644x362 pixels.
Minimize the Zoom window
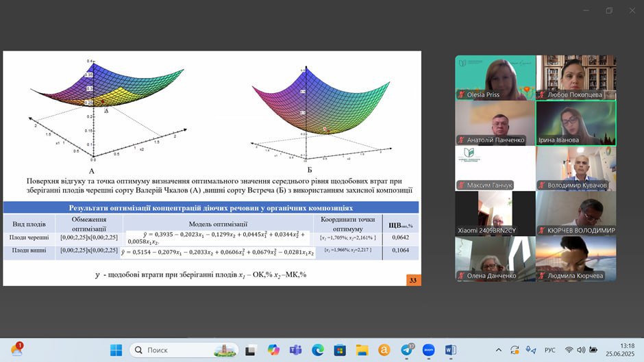point(586,11)
